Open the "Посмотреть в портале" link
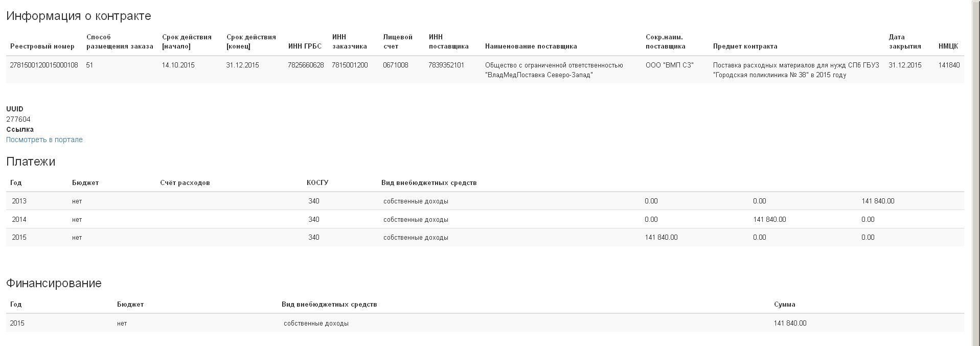 pyautogui.click(x=44, y=140)
